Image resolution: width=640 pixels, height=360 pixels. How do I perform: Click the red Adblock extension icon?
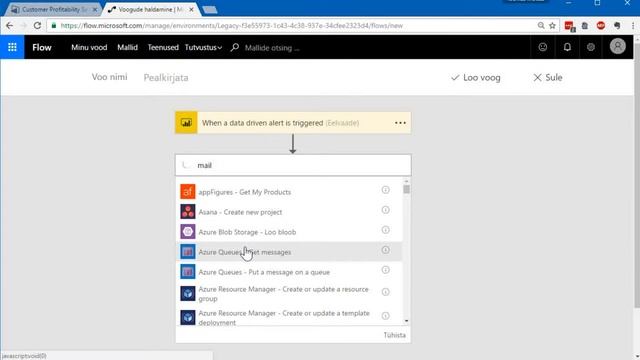click(601, 25)
